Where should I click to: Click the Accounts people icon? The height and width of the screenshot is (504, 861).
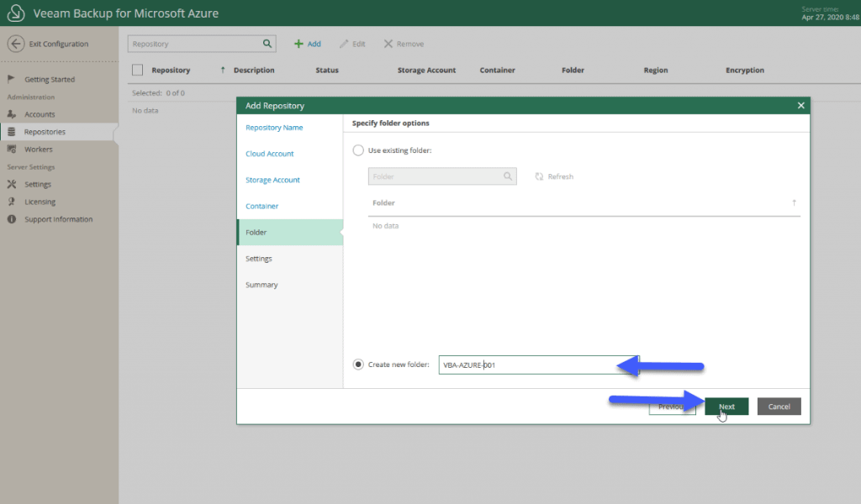coord(12,114)
